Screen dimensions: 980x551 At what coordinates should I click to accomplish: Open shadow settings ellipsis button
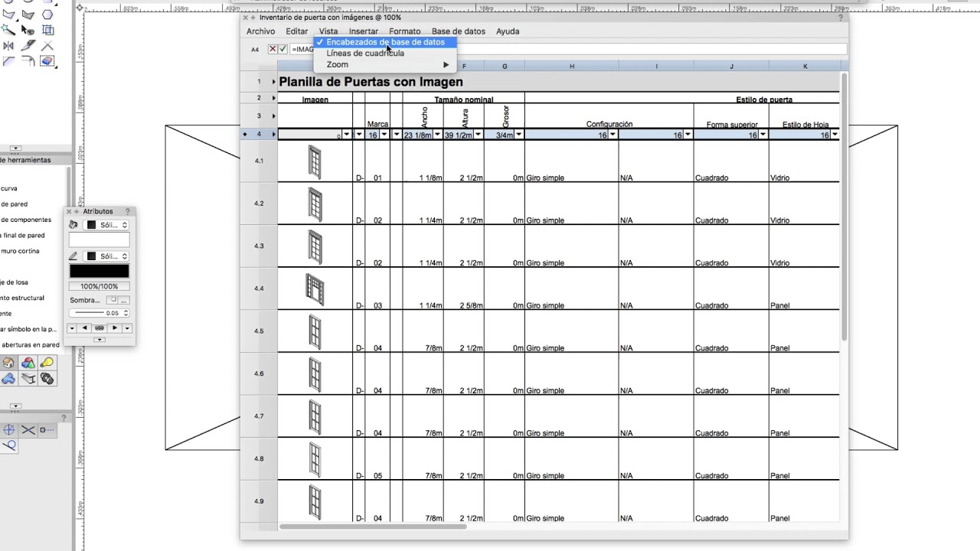124,300
